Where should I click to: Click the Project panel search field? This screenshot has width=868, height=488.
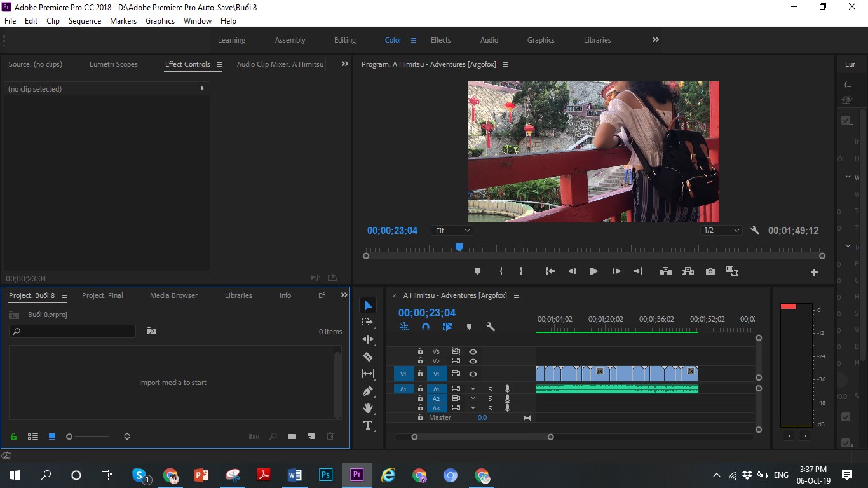[x=72, y=331]
